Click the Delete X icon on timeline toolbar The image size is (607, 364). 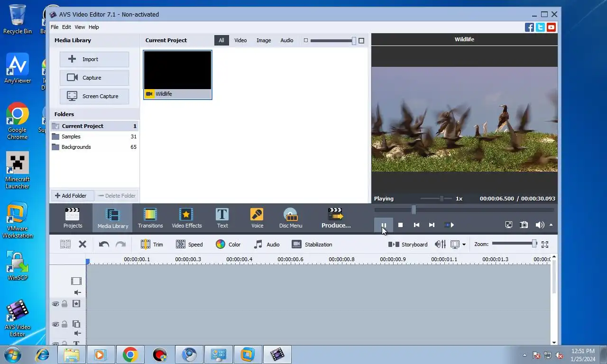[83, 245]
